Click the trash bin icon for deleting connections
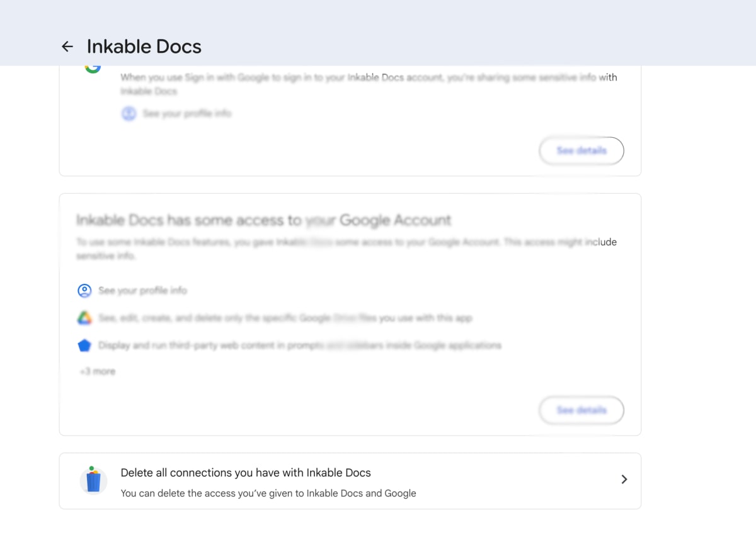 pos(93,480)
